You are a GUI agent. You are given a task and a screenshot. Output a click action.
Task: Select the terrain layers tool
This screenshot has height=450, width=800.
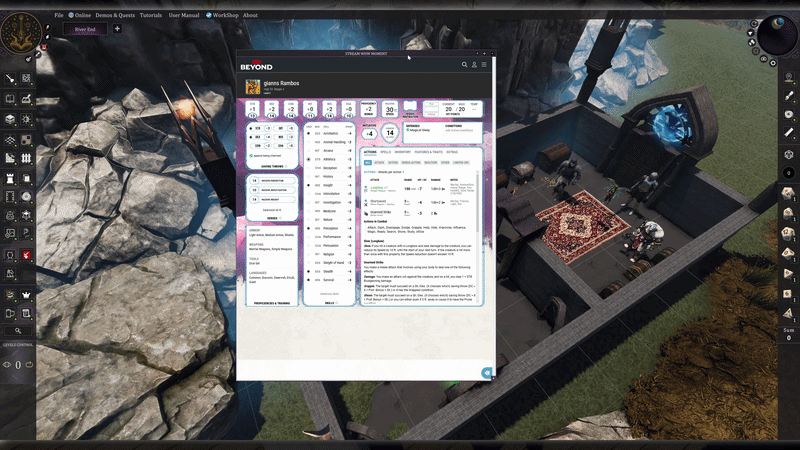(x=10, y=139)
